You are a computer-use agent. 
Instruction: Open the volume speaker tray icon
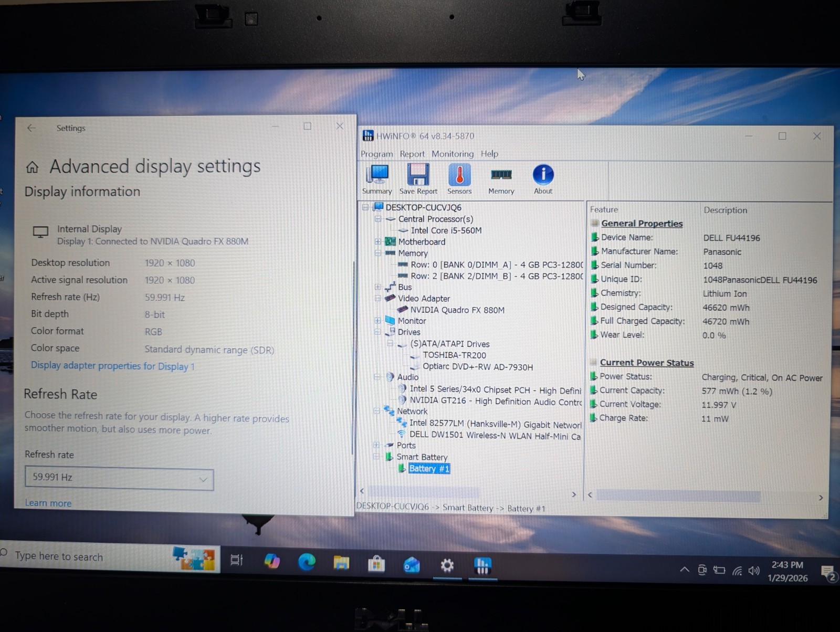click(754, 571)
